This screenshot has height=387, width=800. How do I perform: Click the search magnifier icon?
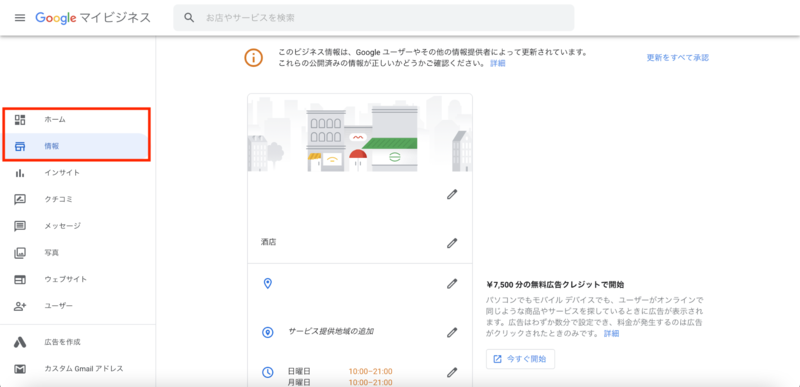pos(189,18)
